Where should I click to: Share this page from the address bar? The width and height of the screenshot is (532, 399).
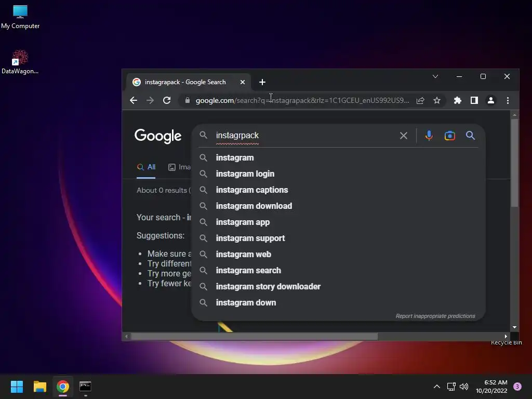tap(420, 100)
